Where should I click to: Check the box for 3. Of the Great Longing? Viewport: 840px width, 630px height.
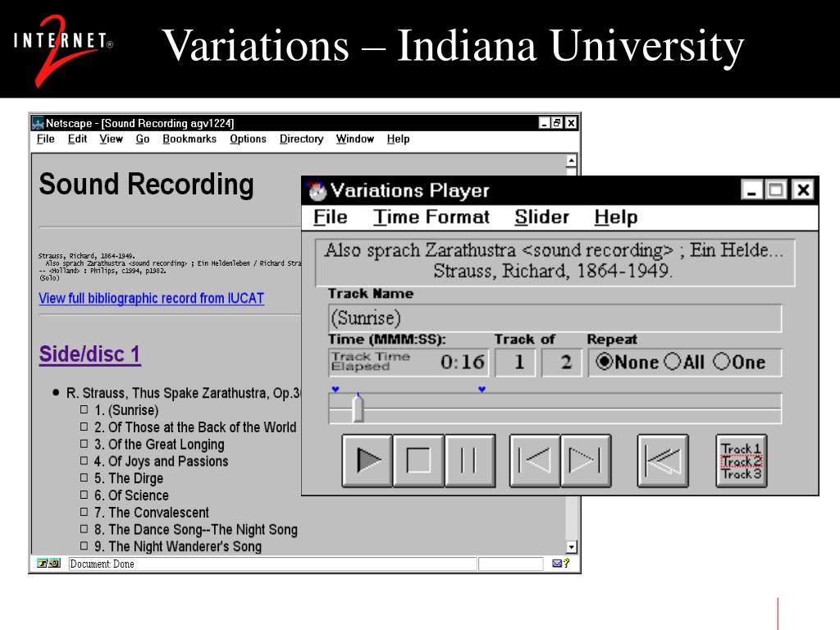tap(84, 444)
